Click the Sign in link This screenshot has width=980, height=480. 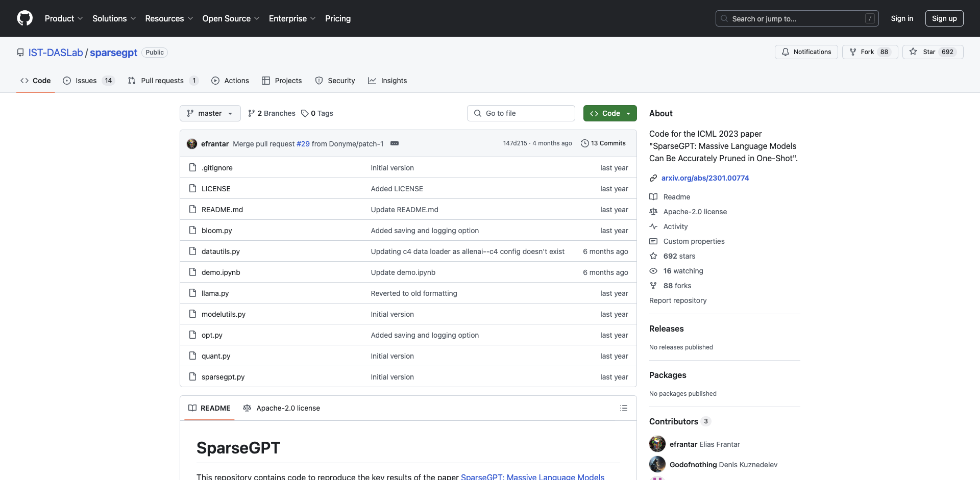pos(902,18)
